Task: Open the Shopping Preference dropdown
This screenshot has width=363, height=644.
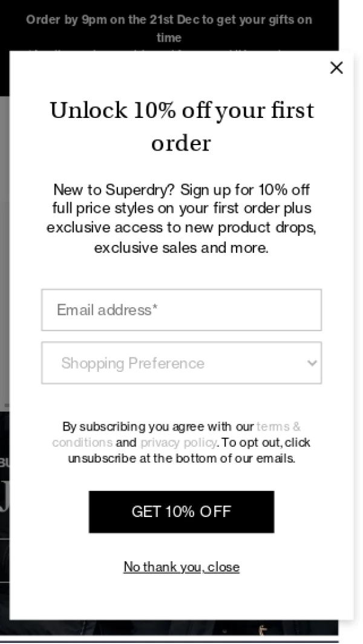Action: point(175,363)
